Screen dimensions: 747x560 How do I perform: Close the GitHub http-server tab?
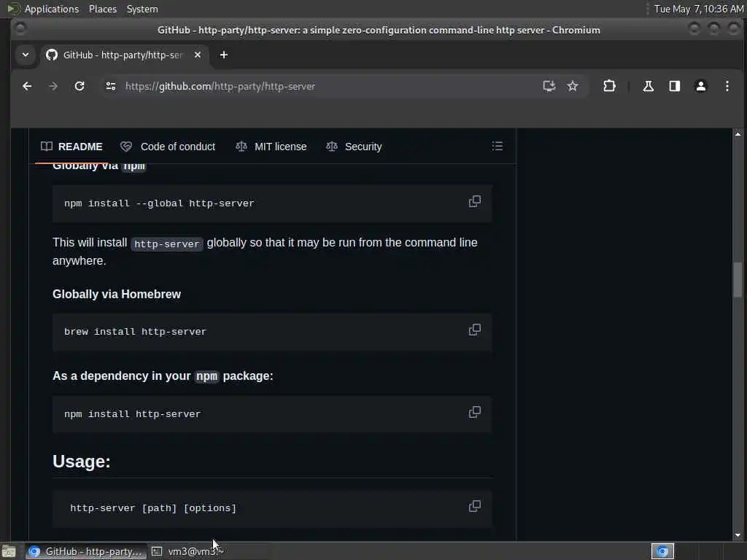(x=198, y=55)
